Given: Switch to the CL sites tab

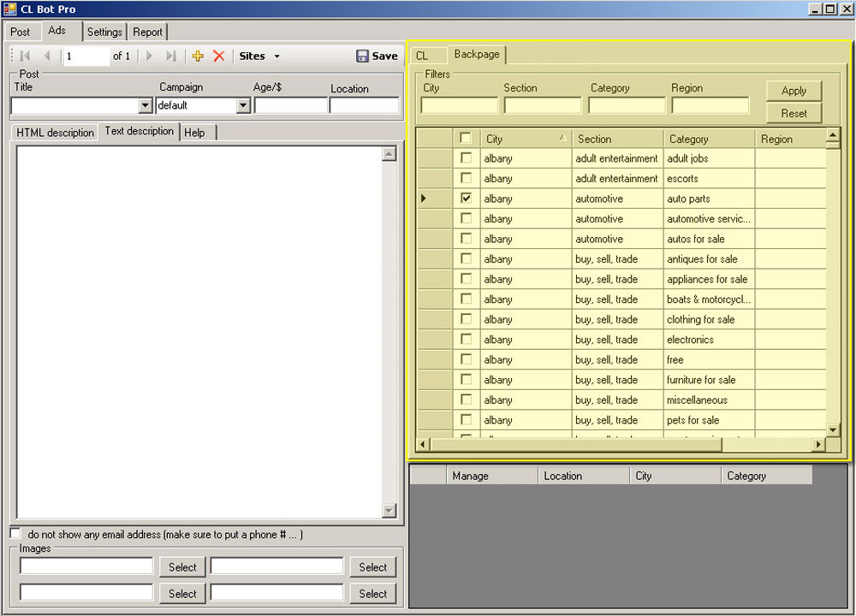Looking at the screenshot, I should [422, 56].
